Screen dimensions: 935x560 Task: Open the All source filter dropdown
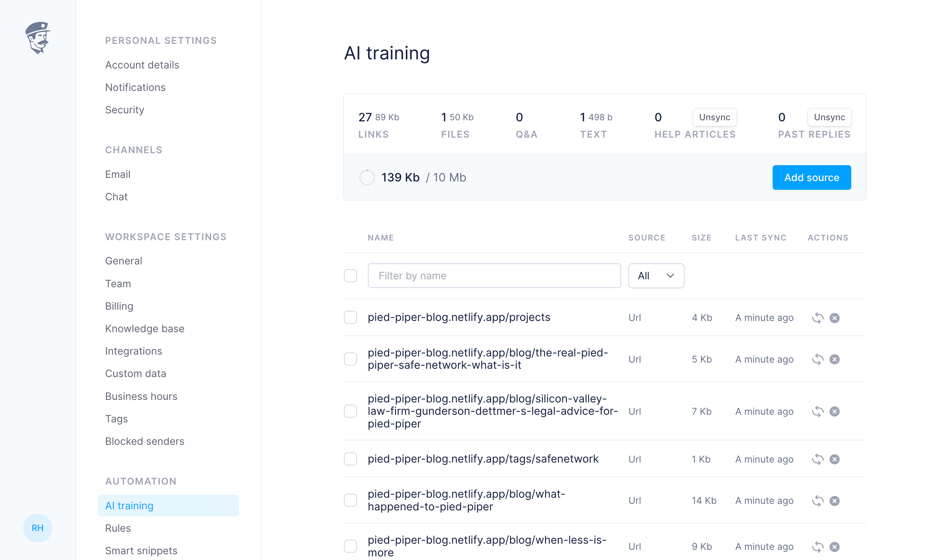[656, 276]
